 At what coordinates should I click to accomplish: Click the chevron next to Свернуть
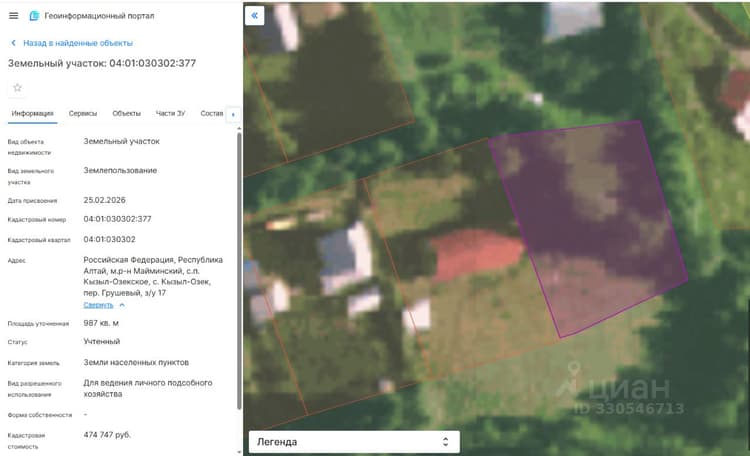pos(122,305)
